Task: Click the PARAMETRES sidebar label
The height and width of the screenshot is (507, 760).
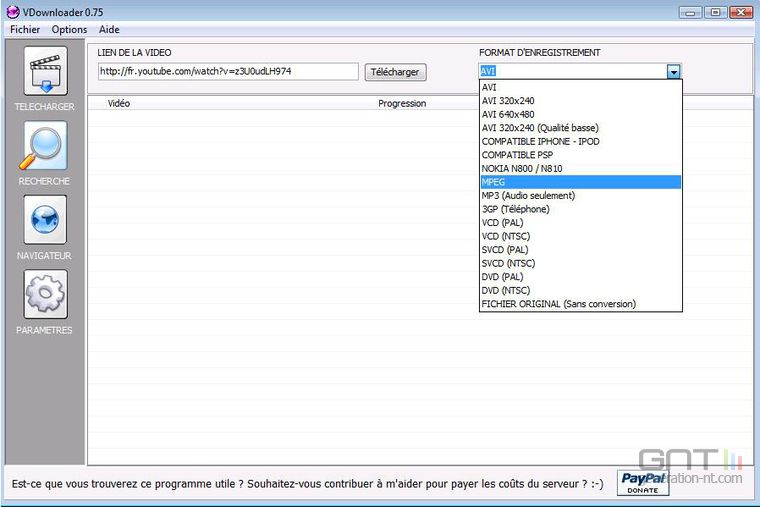Action: pos(44,330)
